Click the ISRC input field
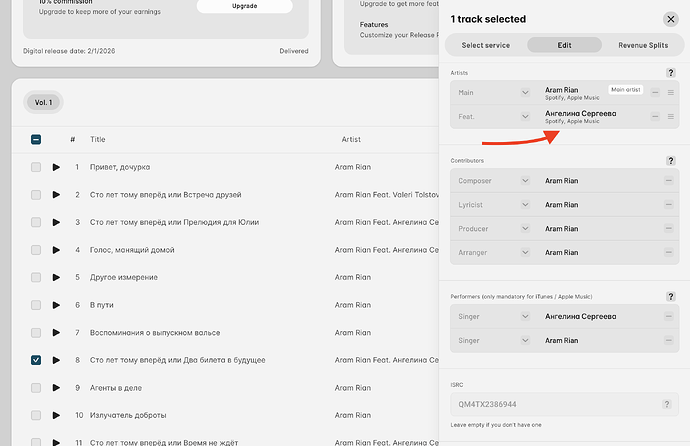 pyautogui.click(x=550, y=404)
